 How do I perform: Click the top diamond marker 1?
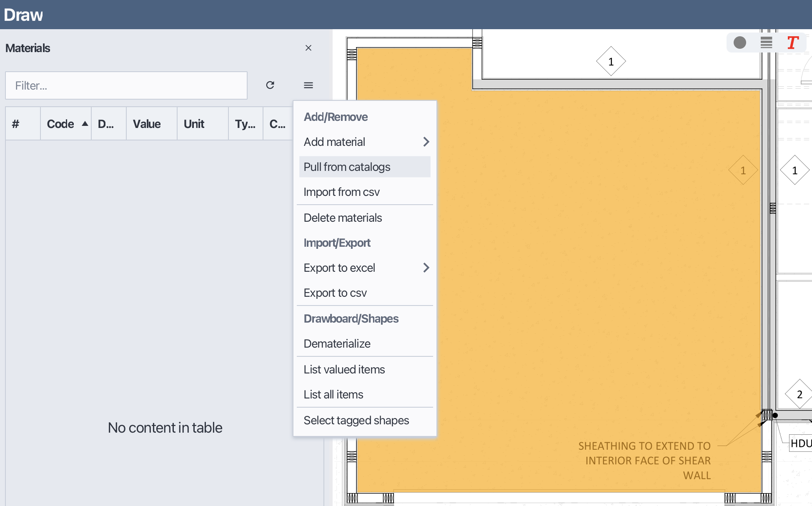point(611,62)
